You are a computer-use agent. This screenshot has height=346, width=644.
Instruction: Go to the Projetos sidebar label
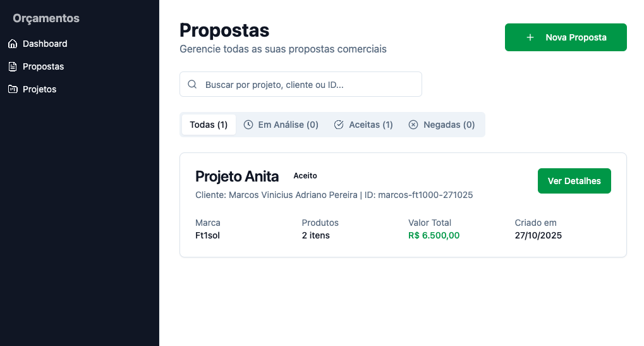pyautogui.click(x=40, y=90)
